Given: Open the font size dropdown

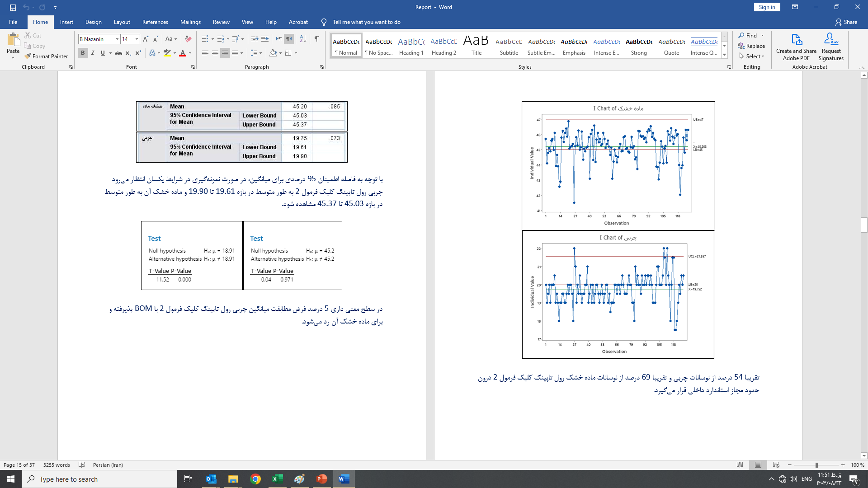Looking at the screenshot, I should click(x=137, y=39).
